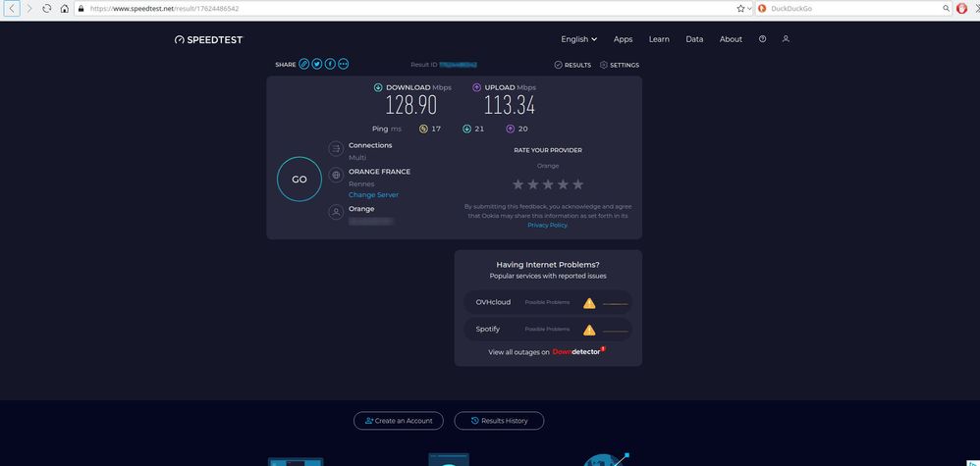
Task: Open the user account icon
Action: tap(787, 38)
